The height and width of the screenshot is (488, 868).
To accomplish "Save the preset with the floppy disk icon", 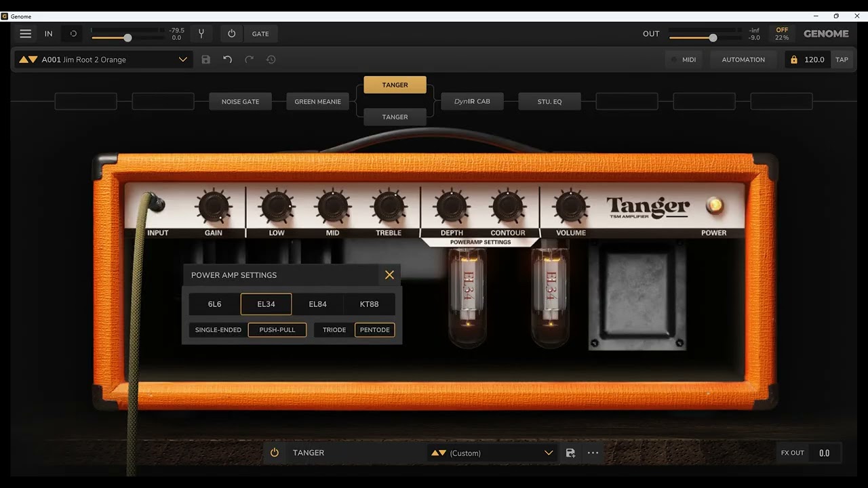I will coord(206,60).
